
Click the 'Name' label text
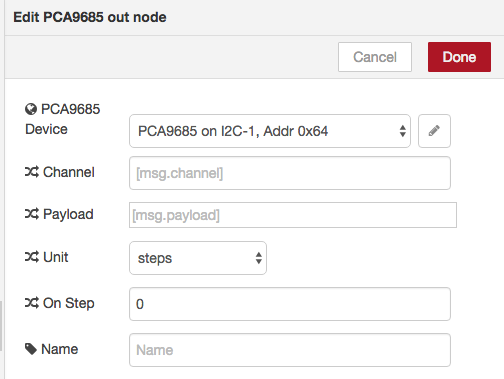60,349
